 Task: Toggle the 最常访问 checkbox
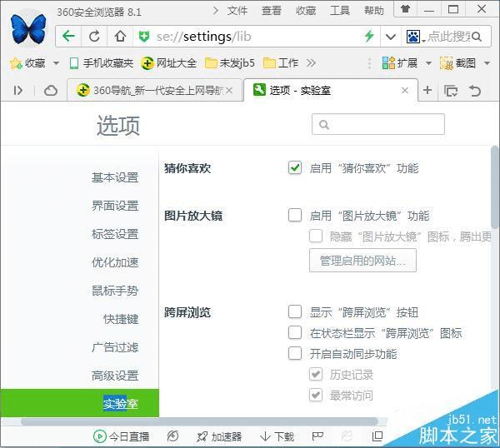tap(316, 395)
